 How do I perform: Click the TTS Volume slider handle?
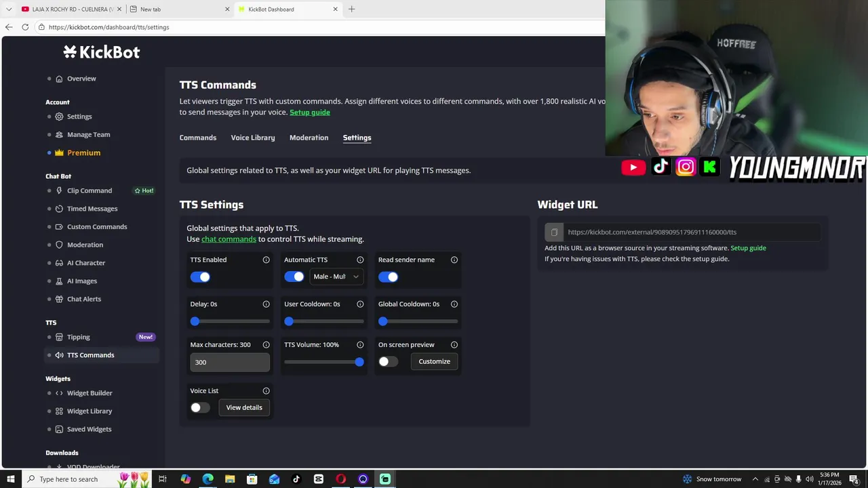[359, 362]
